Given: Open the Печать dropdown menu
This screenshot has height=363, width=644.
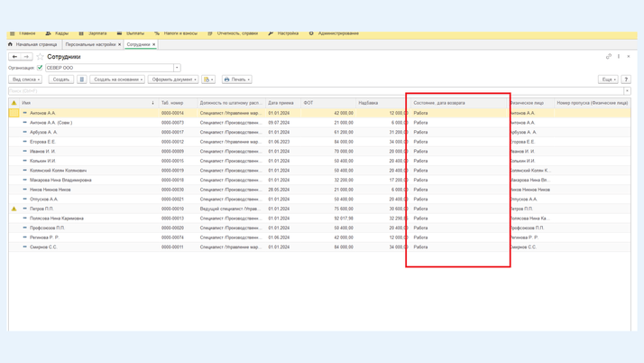Looking at the screenshot, I should (236, 79).
